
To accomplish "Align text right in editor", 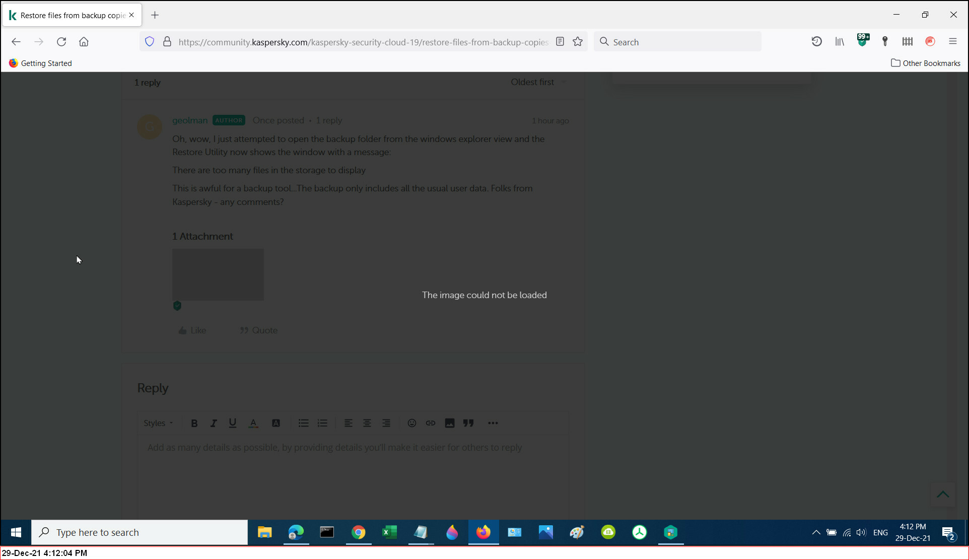I will 386,423.
